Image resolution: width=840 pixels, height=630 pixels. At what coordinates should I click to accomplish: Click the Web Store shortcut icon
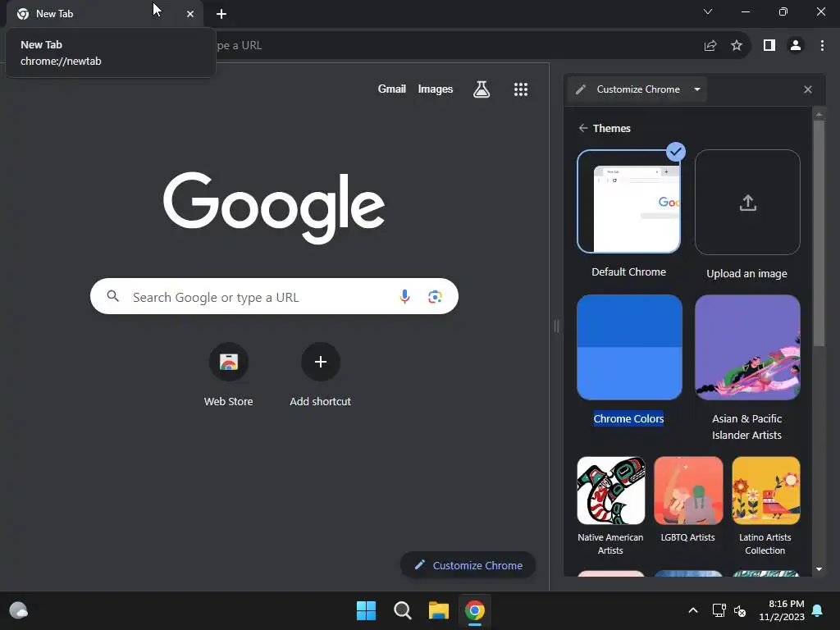pyautogui.click(x=229, y=362)
